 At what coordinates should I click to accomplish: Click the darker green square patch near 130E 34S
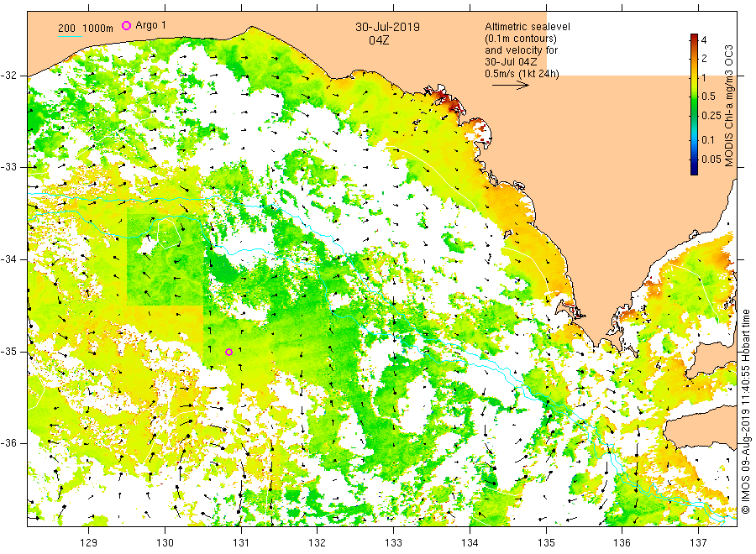(x=165, y=259)
